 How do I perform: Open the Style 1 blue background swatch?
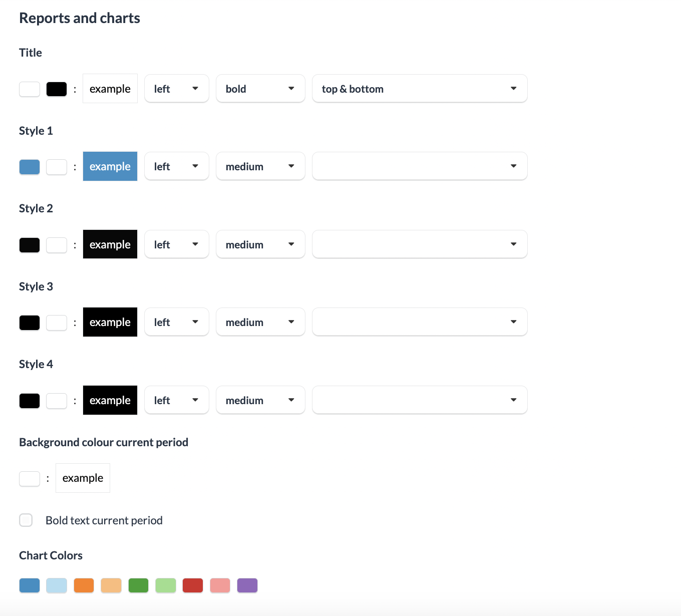click(30, 167)
